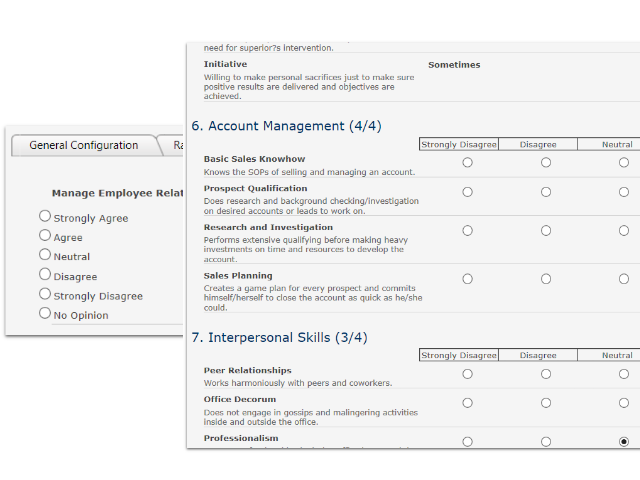
Task: Rate Basic Sales Knowhow as Strongly Disagree
Action: (x=467, y=162)
